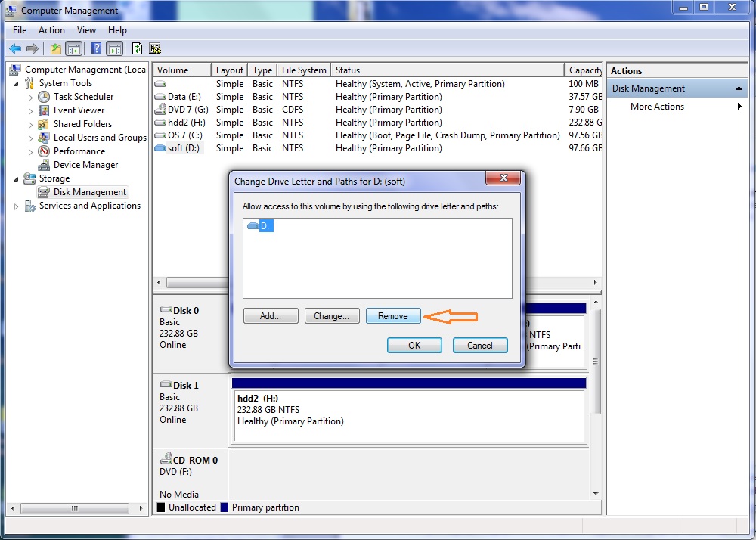Click the Disk Management tree icon
Viewport: 756px width, 540px height.
tap(44, 192)
